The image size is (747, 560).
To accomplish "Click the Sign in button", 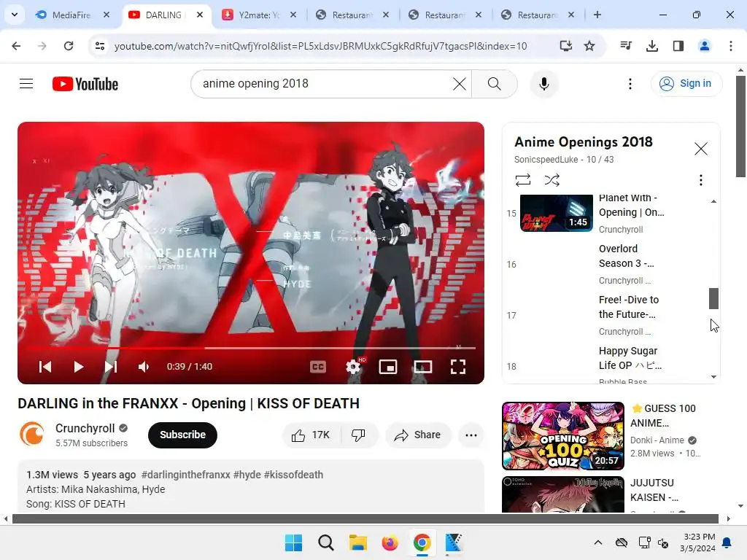I will pos(686,84).
